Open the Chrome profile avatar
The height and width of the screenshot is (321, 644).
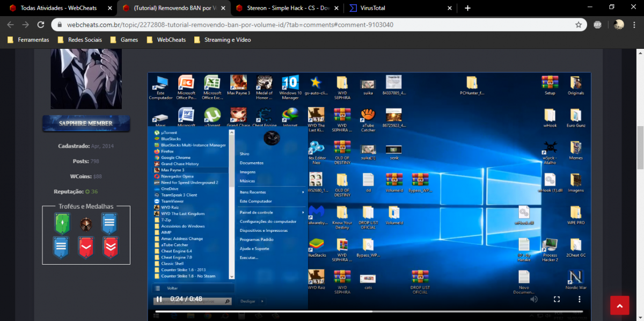tap(619, 25)
